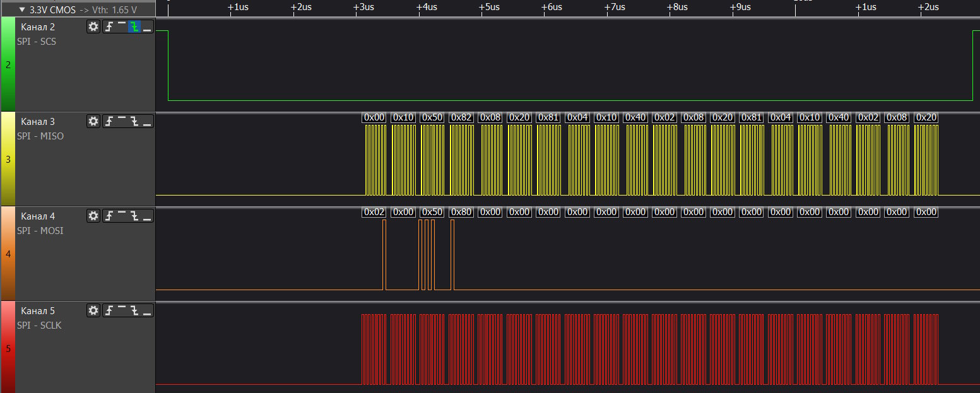Click the 3.3V CMOS threshold label
The image size is (980, 393).
coord(83,9)
